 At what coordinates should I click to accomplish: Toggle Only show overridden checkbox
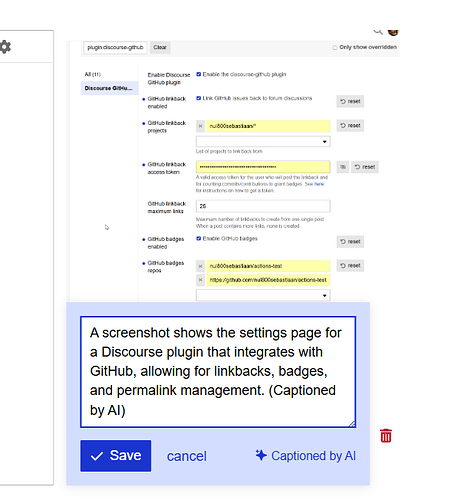pyautogui.click(x=335, y=47)
